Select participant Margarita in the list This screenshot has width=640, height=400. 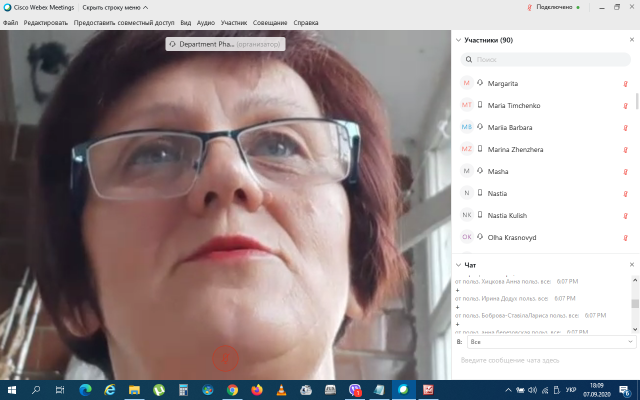pyautogui.click(x=502, y=84)
